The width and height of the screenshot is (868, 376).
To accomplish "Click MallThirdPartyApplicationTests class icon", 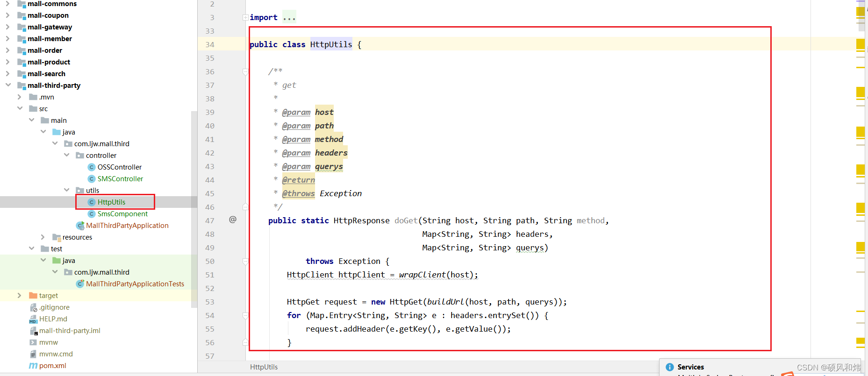I will pos(80,284).
